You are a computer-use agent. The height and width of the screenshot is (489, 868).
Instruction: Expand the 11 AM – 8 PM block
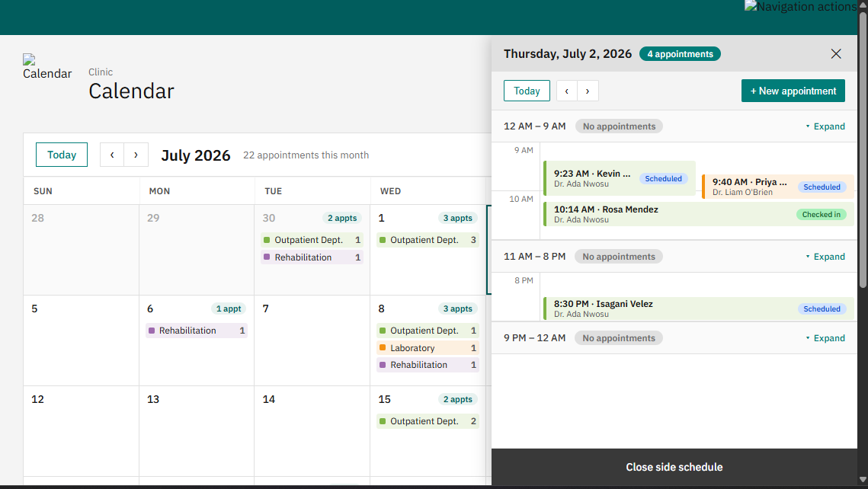[x=825, y=257]
